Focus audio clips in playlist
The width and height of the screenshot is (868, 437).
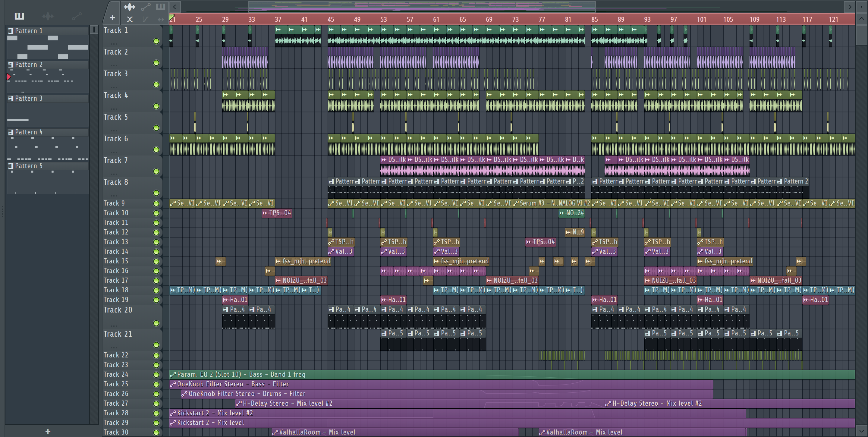[x=129, y=7]
